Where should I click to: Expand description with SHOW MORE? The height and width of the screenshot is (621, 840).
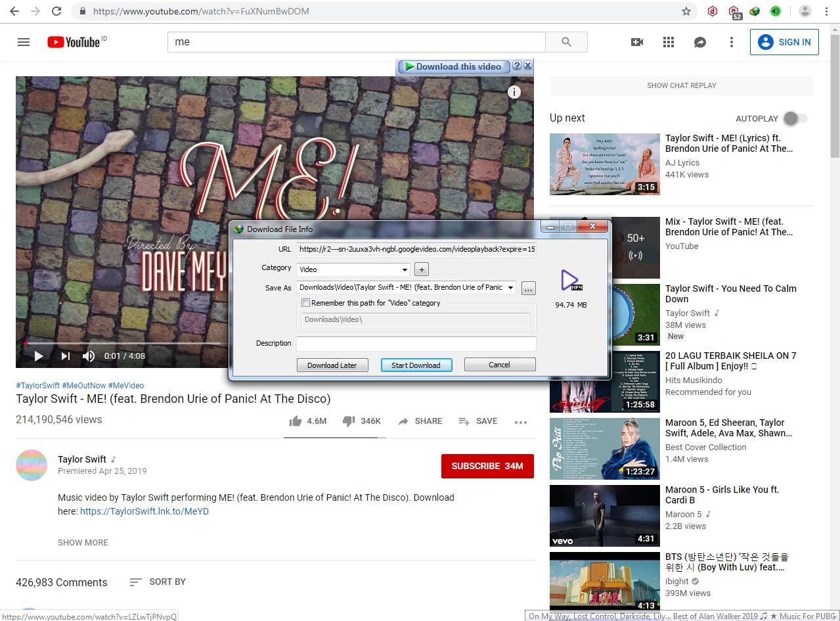click(83, 542)
